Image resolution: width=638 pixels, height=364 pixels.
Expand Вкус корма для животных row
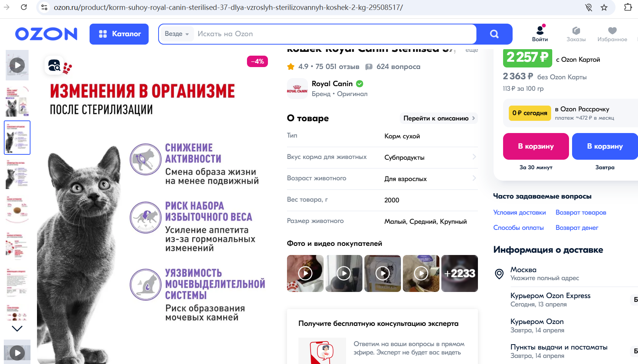click(x=382, y=157)
